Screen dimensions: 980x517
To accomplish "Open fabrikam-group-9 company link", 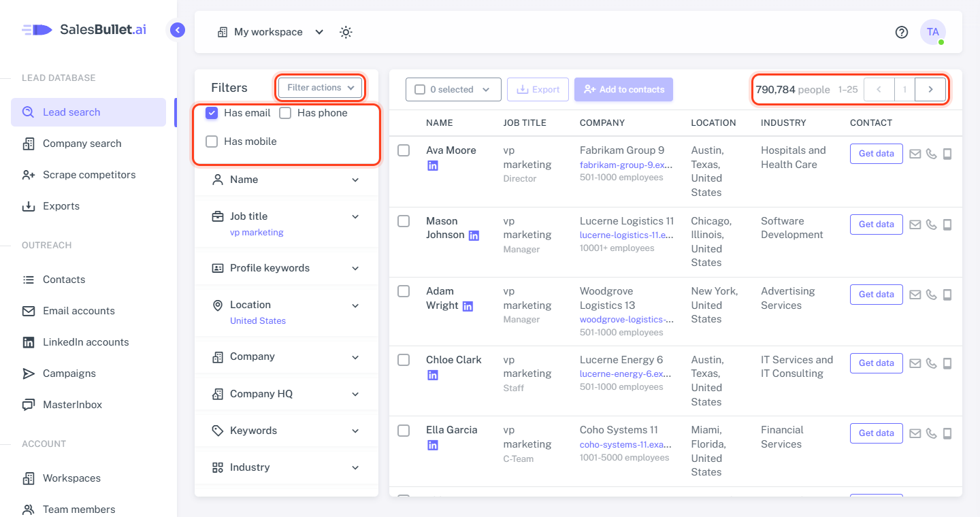I will 627,165.
